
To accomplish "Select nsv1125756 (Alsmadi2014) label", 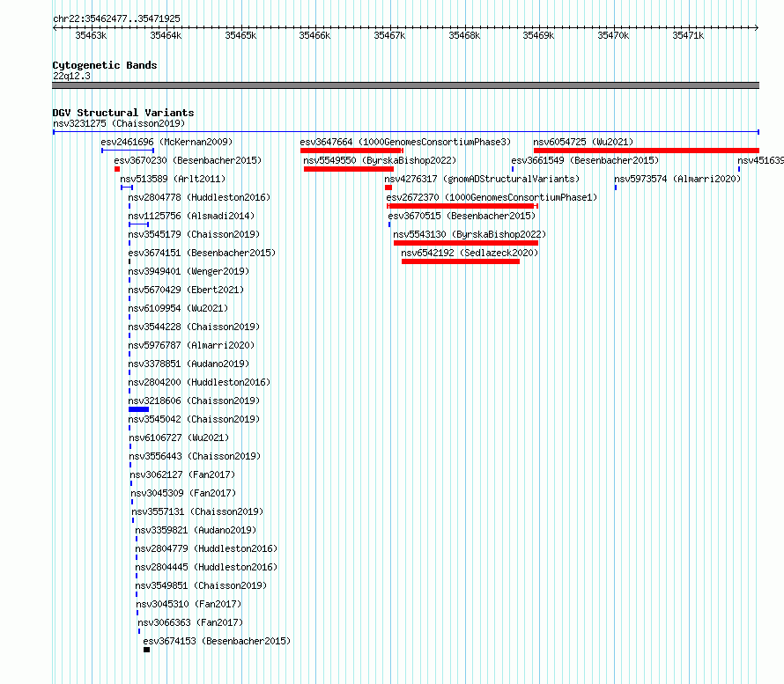I will coord(191,216).
